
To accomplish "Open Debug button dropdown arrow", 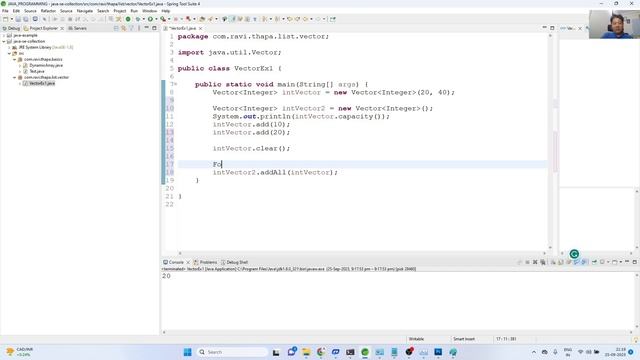I will point(144,19).
